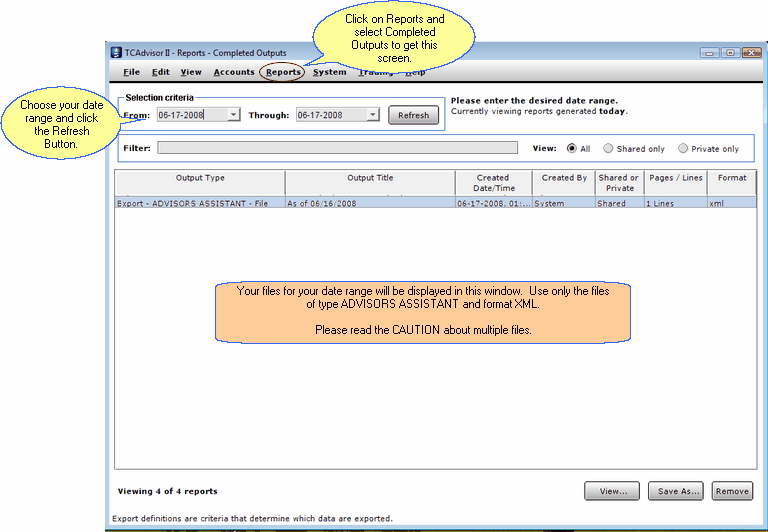Click the TCAdvisor II title bar icon
Image resolution: width=768 pixels, height=532 pixels.
tap(116, 53)
